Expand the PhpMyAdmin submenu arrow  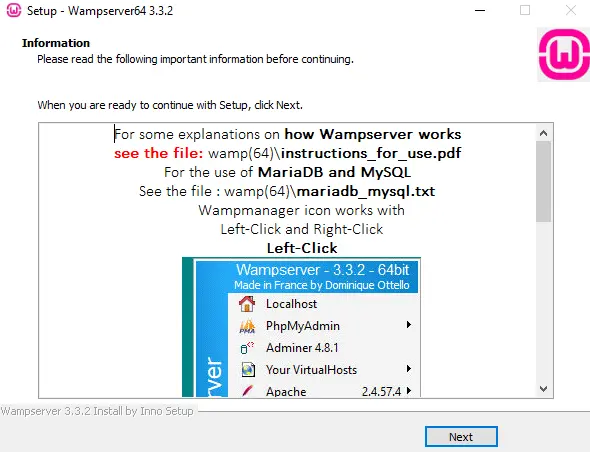click(x=409, y=325)
